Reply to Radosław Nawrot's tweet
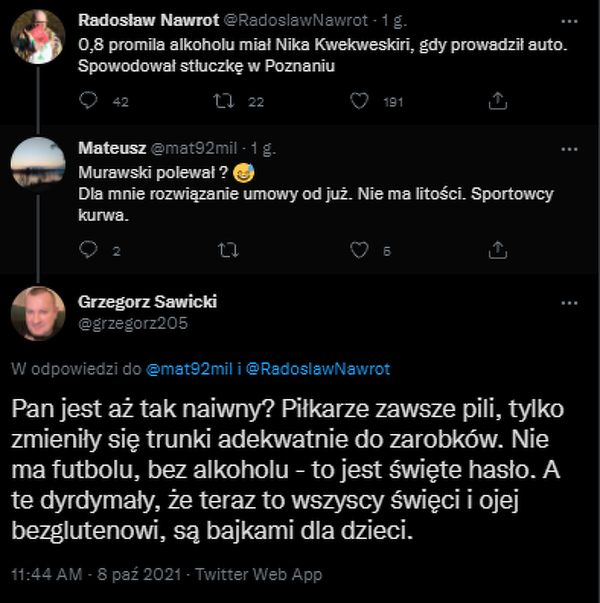 point(89,101)
